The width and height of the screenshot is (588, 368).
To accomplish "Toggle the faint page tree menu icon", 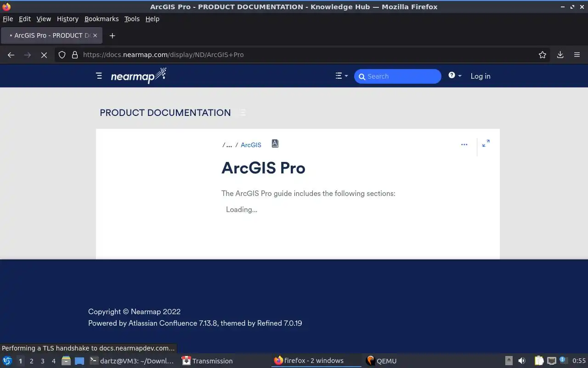I will point(243,113).
